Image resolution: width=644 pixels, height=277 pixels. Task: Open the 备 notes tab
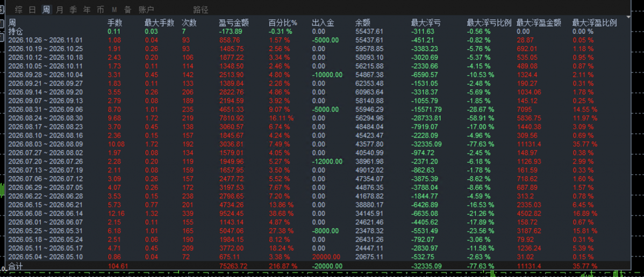(128, 10)
